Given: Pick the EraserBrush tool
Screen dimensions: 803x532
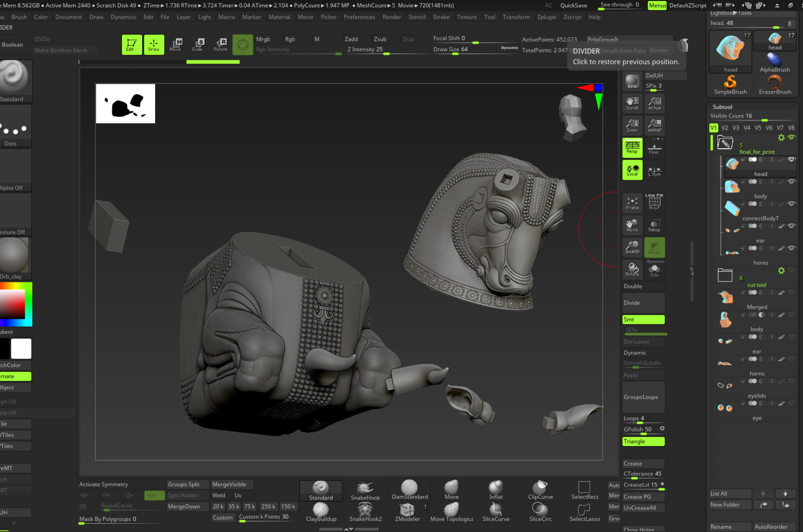Looking at the screenshot, I should (775, 85).
